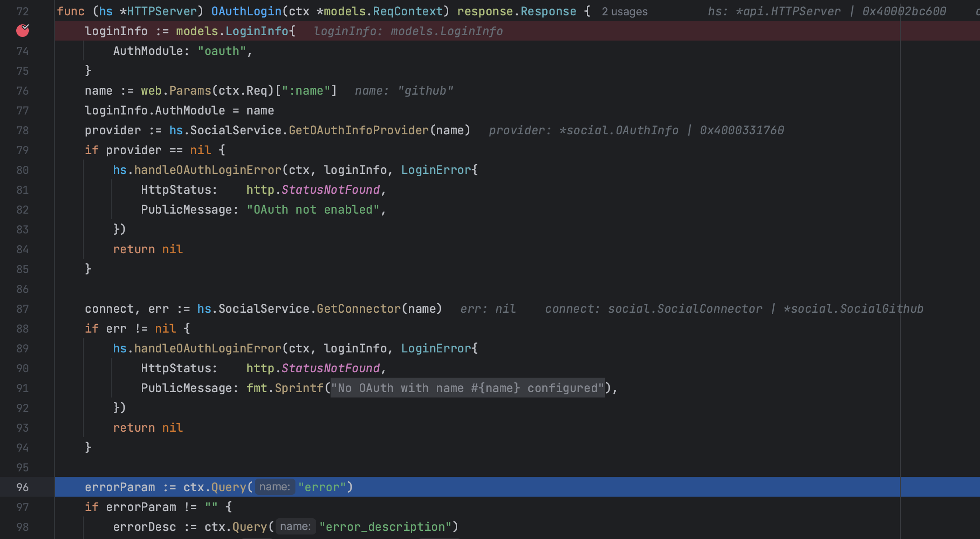Click the highlighted Sprintf string on line 91
The width and height of the screenshot is (980, 539).
pos(467,388)
